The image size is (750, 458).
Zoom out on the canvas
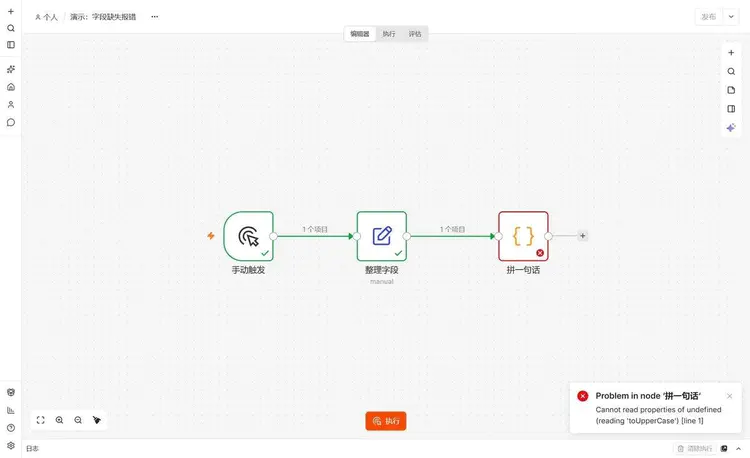tap(78, 420)
